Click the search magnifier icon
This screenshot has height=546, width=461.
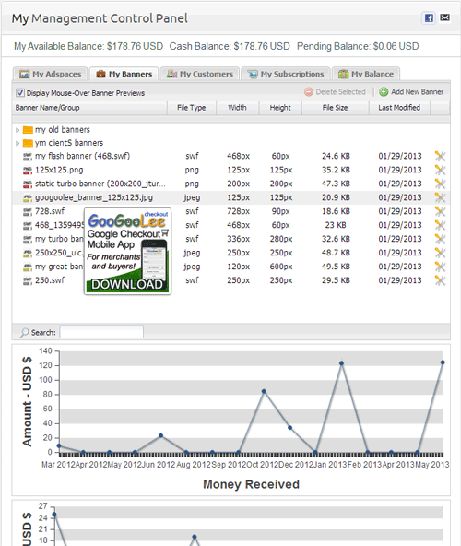[x=24, y=333]
